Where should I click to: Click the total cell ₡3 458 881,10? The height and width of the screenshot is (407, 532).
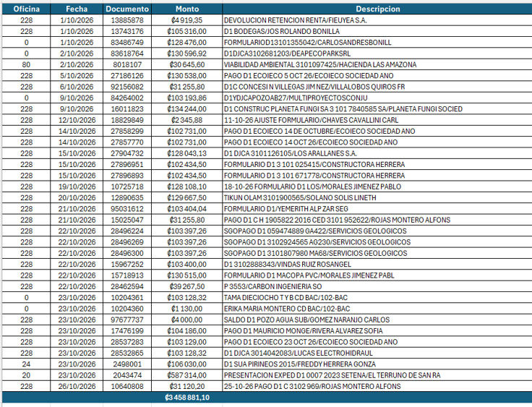click(187, 398)
